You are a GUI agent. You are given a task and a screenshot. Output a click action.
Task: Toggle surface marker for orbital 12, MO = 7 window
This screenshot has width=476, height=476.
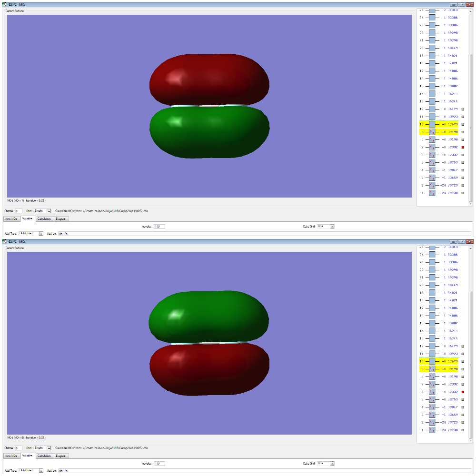(463, 109)
